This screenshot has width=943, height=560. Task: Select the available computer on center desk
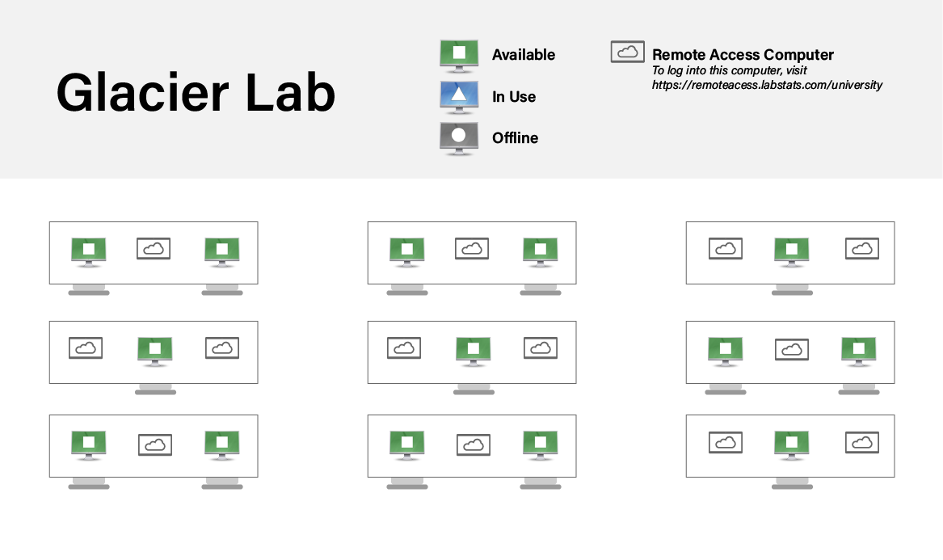coord(474,352)
